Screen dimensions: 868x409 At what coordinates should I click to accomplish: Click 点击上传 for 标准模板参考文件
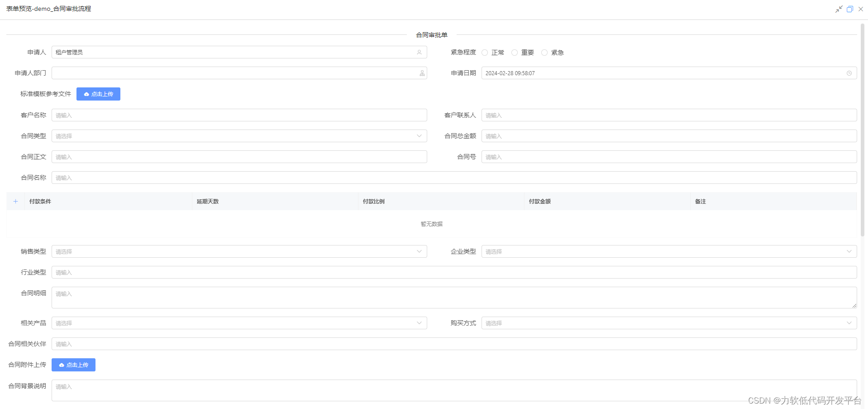point(98,94)
